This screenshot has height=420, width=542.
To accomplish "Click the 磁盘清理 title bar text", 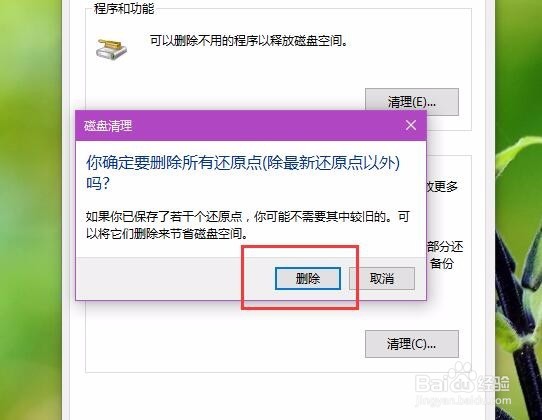I will pyautogui.click(x=108, y=126).
